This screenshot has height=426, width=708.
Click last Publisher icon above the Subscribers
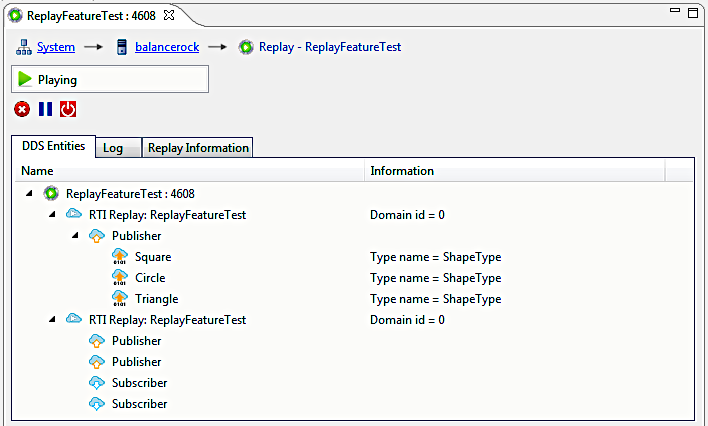coord(97,362)
